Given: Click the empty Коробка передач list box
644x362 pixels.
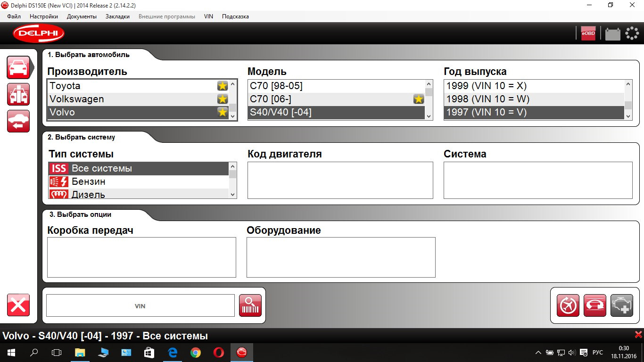Looking at the screenshot, I should [x=141, y=257].
